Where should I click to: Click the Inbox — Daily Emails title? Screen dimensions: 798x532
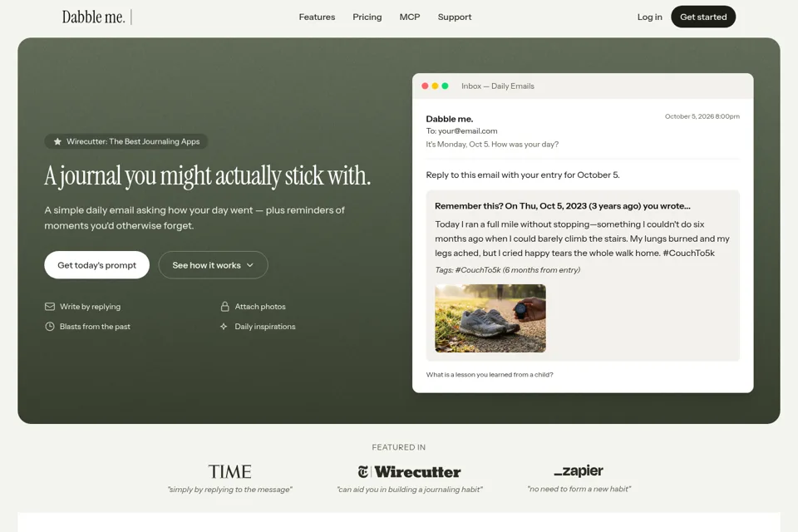(498, 86)
